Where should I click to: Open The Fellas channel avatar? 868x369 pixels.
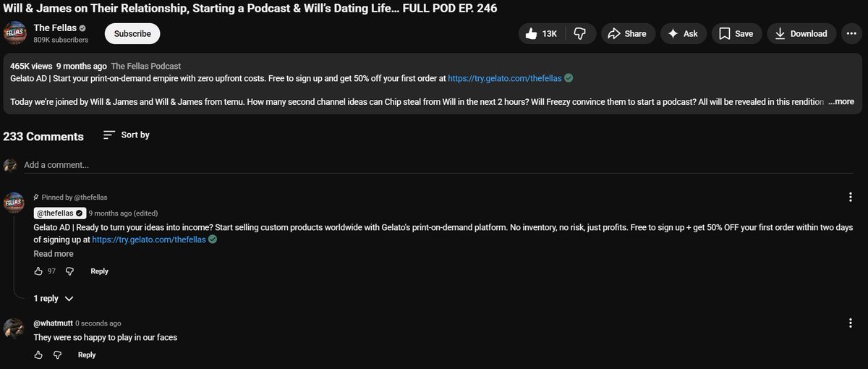click(x=14, y=34)
